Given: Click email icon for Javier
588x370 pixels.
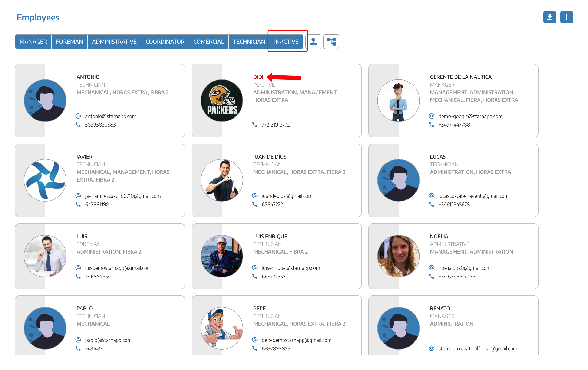Looking at the screenshot, I should coord(78,195).
